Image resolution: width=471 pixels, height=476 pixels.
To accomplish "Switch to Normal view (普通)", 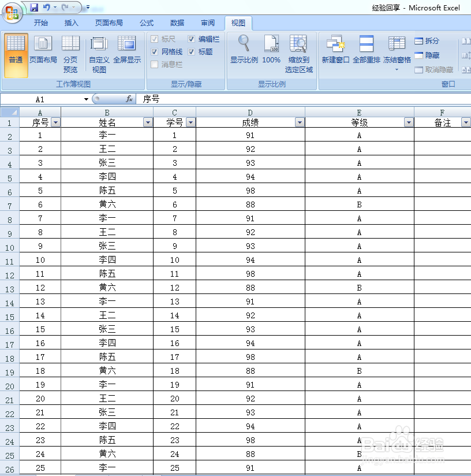I will 16,55.
